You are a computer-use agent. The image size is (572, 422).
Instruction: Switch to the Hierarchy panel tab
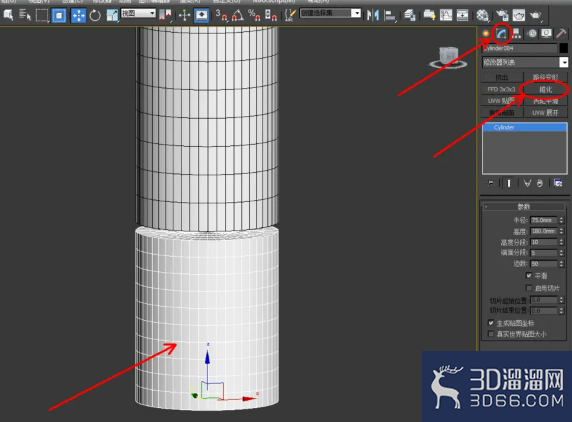(517, 34)
